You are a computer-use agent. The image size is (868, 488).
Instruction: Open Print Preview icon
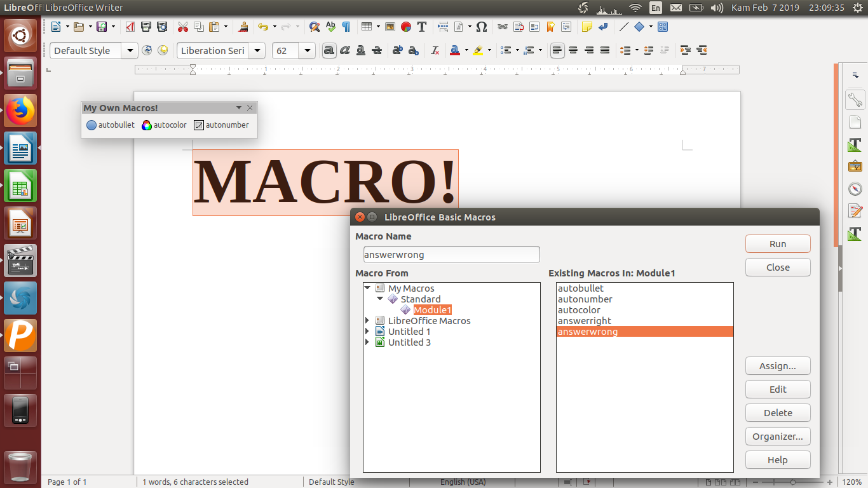[x=162, y=27]
